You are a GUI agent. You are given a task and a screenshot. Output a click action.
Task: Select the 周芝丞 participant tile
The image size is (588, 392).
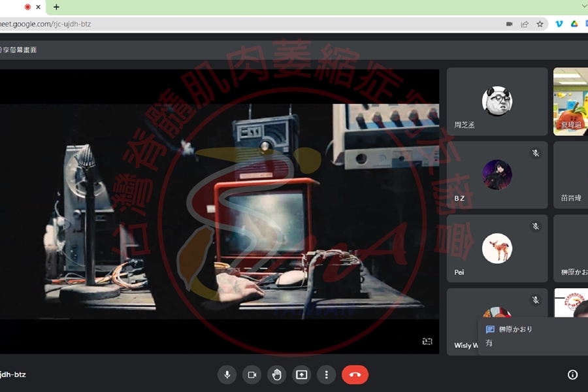[x=497, y=102]
